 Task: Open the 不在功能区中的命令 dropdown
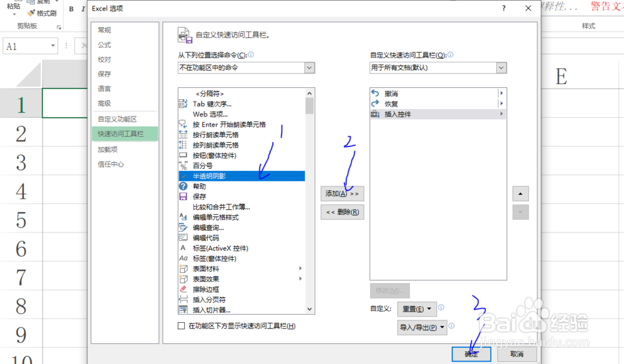[308, 67]
